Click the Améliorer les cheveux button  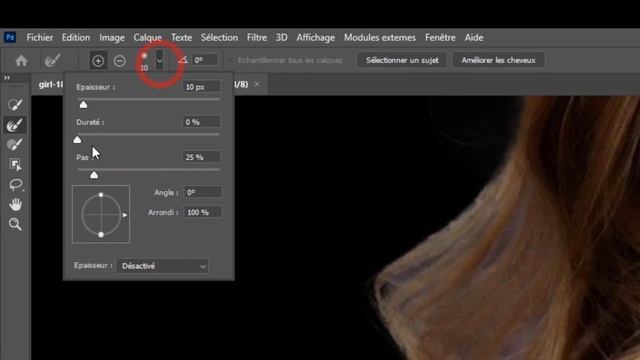[498, 60]
